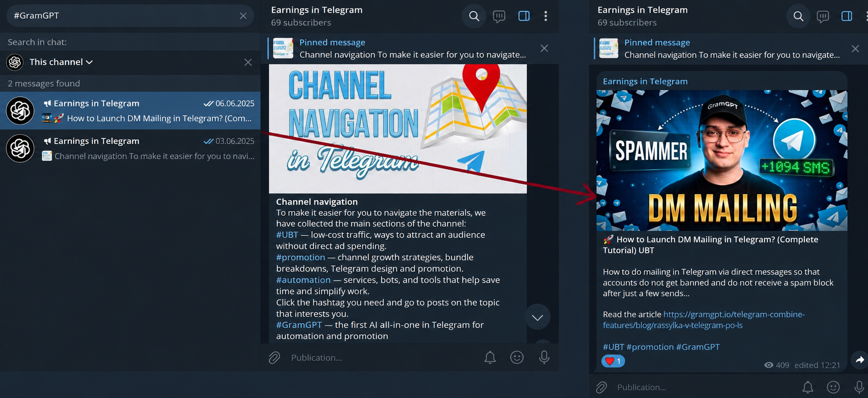868x398 pixels.
Task: Open comments icon in right chat header
Action: tap(823, 16)
